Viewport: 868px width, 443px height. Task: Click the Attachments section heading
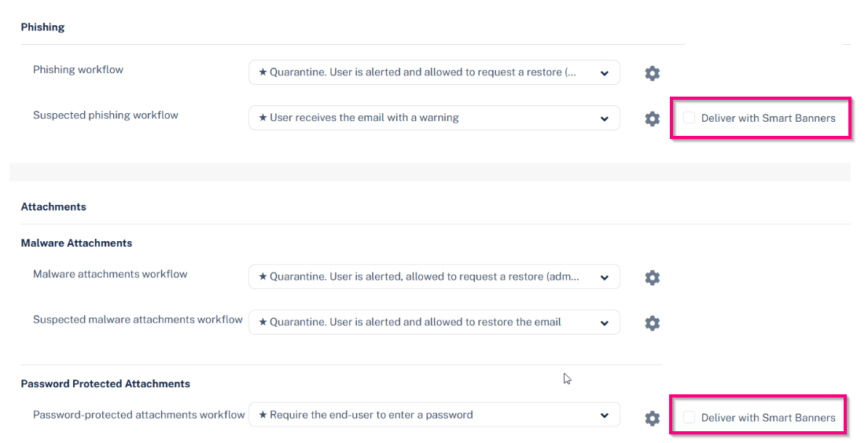(x=53, y=207)
